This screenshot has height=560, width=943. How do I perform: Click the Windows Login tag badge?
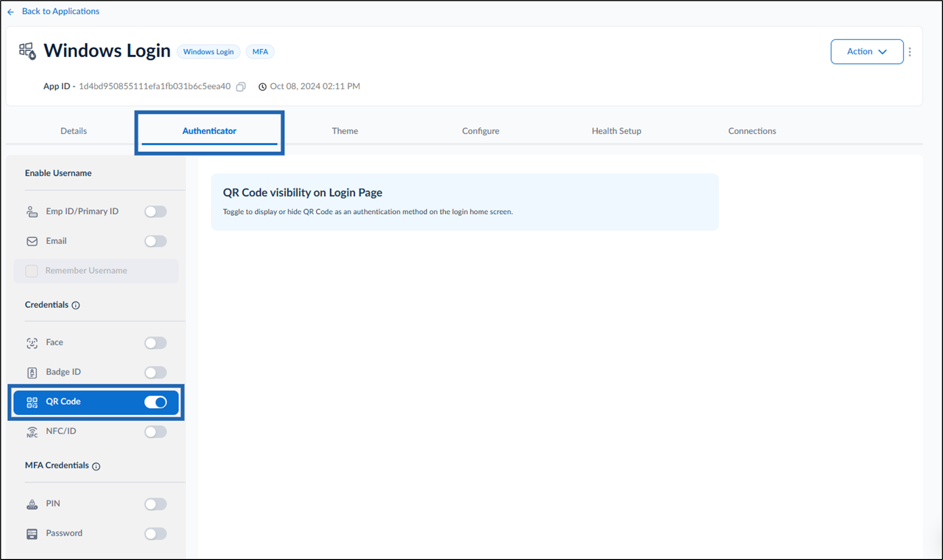208,52
